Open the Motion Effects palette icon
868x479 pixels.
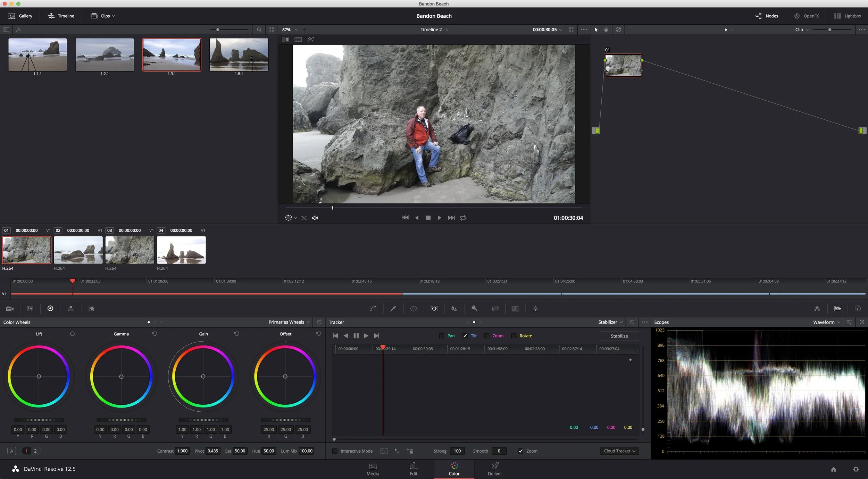tap(92, 309)
